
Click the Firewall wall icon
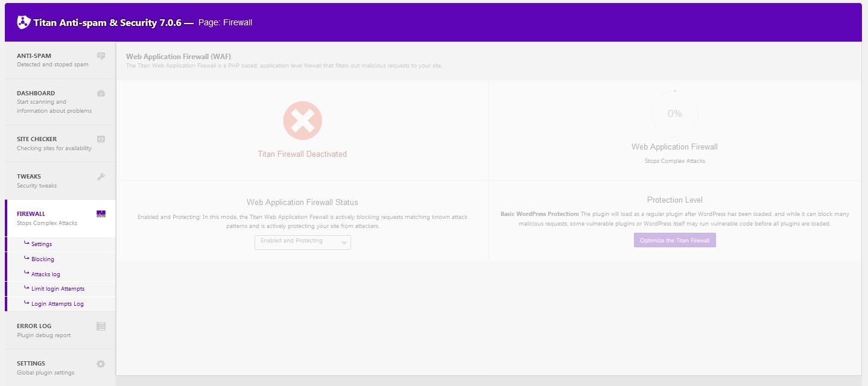click(101, 214)
